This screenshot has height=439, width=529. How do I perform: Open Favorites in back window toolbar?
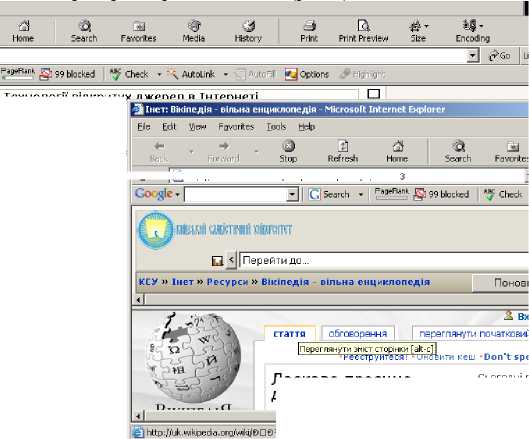pos(139,31)
